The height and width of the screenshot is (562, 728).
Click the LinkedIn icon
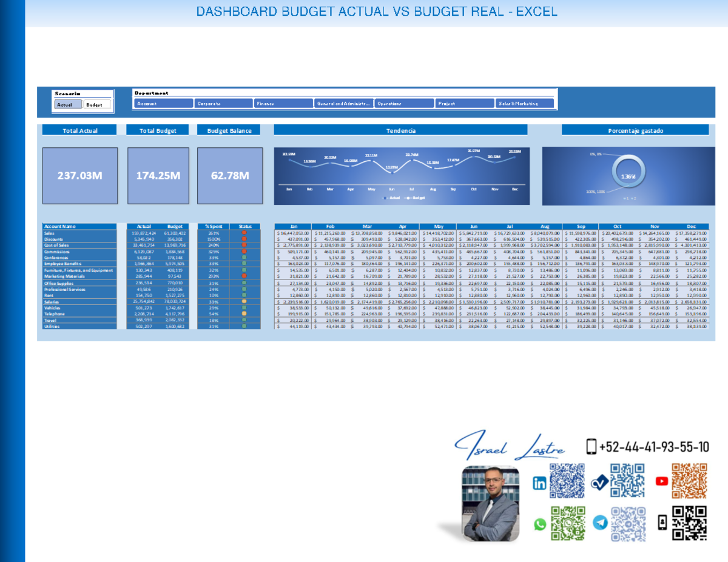pos(539,483)
